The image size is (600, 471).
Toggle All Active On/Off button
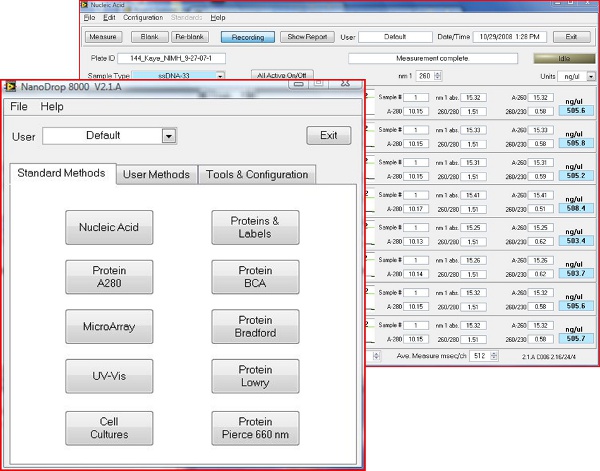click(282, 74)
